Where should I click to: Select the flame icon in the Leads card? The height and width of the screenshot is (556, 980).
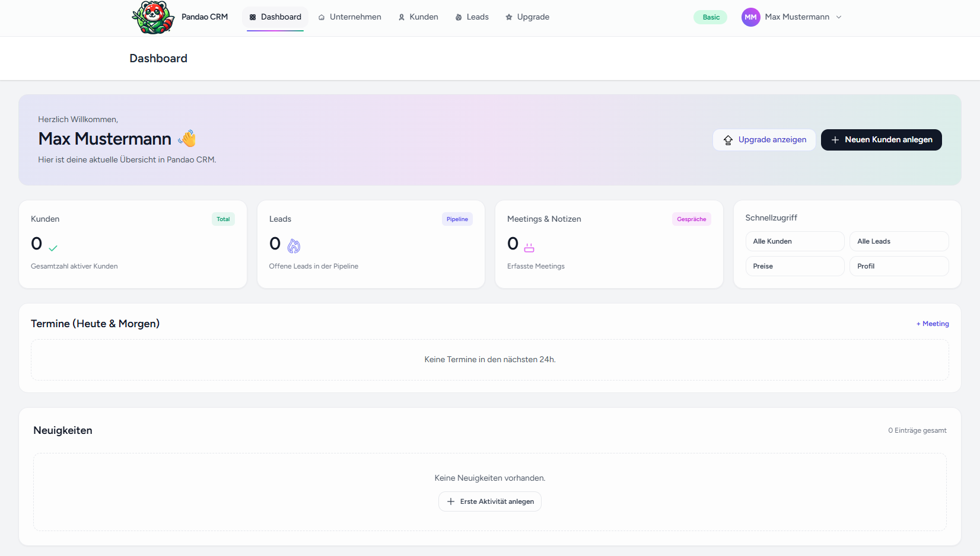[293, 246]
